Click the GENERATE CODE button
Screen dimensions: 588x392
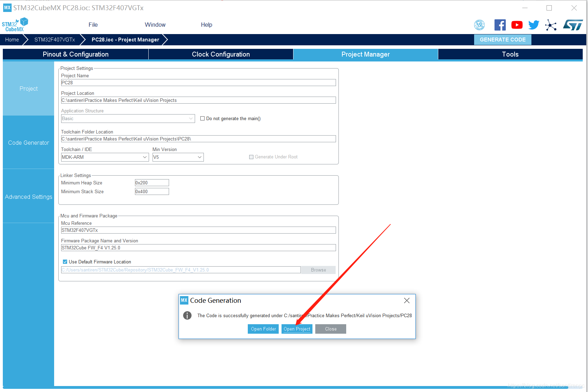tap(503, 39)
